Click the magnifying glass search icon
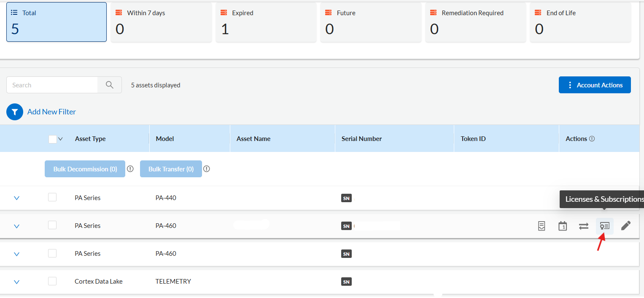Image resolution: width=644 pixels, height=298 pixels. point(110,85)
